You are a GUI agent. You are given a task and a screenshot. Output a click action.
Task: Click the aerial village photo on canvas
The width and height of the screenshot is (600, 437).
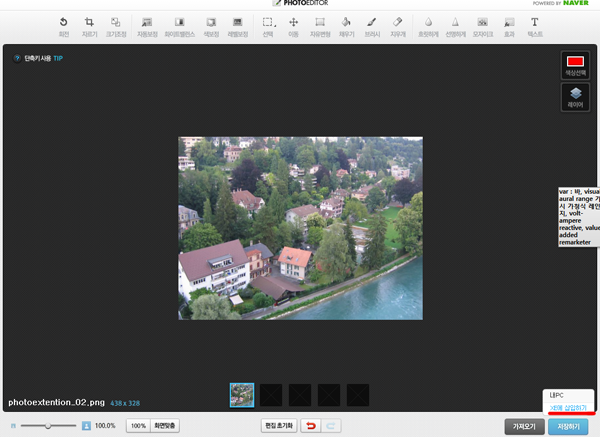(x=300, y=228)
